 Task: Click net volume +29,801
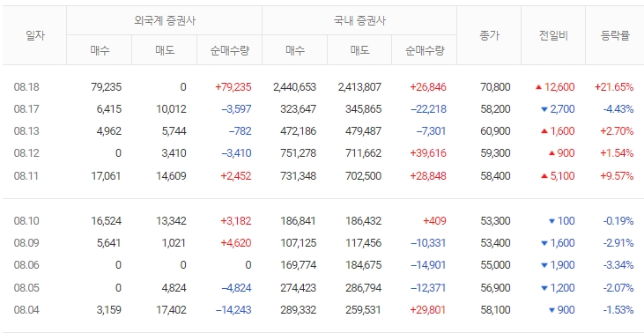click(428, 310)
